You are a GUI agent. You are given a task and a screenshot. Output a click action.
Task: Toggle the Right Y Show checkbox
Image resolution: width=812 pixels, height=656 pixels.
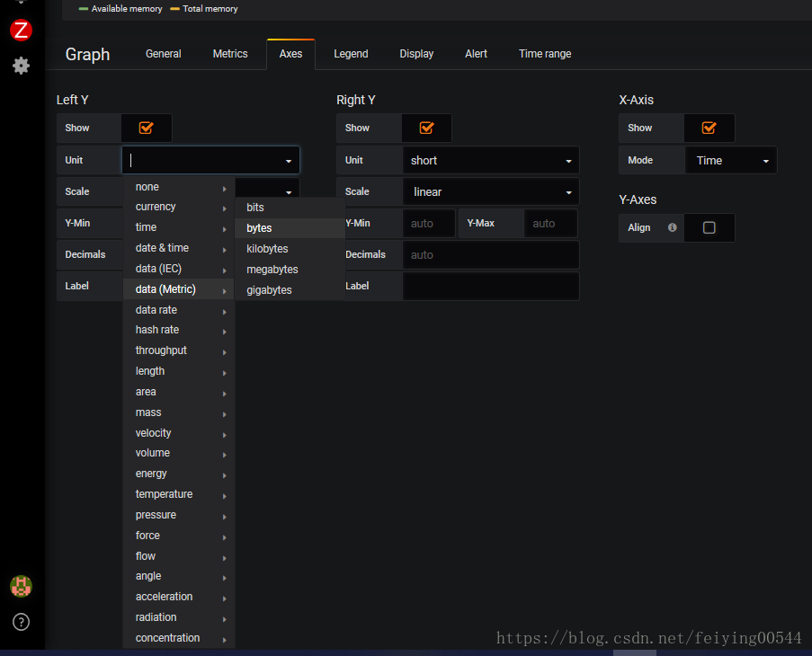426,128
